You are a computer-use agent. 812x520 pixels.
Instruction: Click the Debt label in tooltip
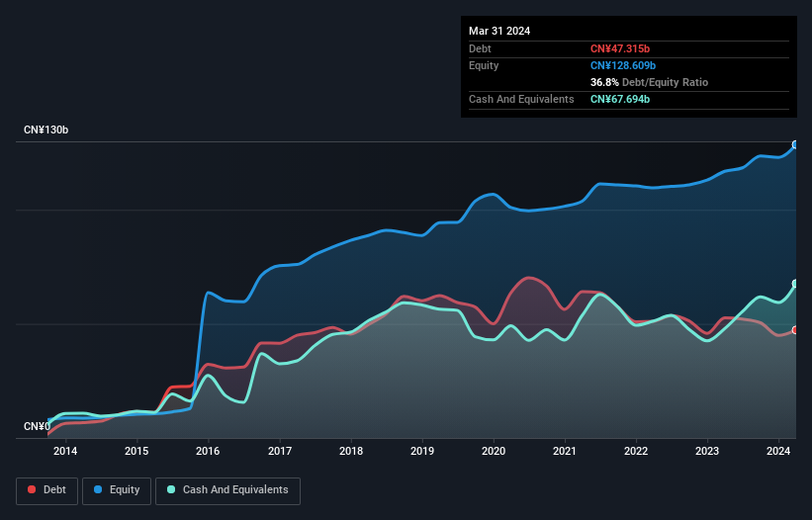480,48
